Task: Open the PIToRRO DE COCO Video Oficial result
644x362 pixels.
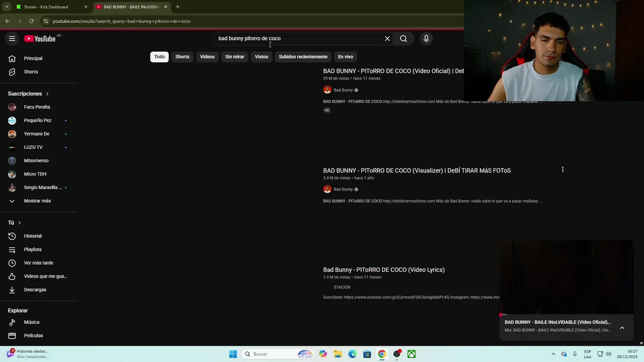Action: click(393, 71)
